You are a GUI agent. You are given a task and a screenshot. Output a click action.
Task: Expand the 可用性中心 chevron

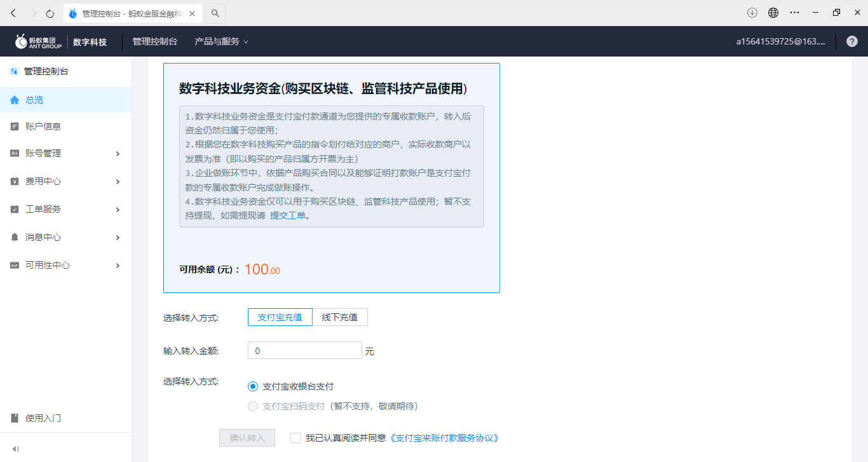[x=118, y=265]
